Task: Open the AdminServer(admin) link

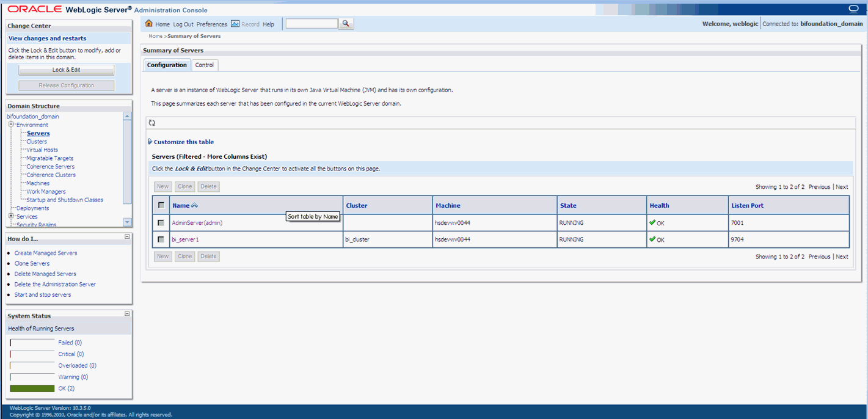Action: (x=197, y=223)
